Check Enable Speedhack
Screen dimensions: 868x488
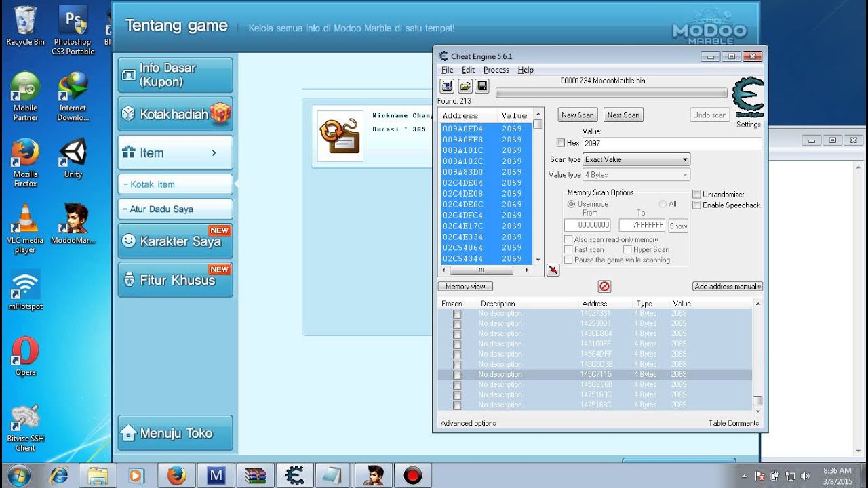(696, 205)
